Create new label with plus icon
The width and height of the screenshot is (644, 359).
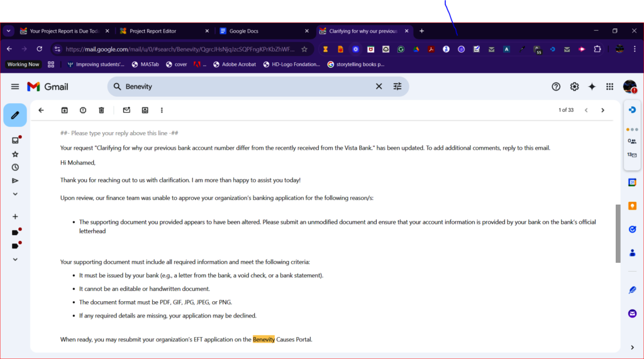pyautogui.click(x=15, y=216)
